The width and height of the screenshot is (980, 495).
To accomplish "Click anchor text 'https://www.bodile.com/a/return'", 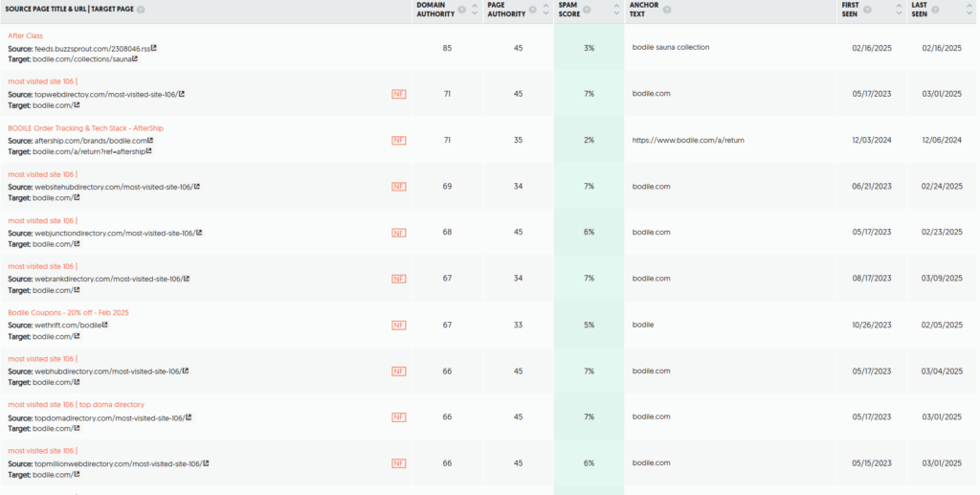I will click(688, 141).
